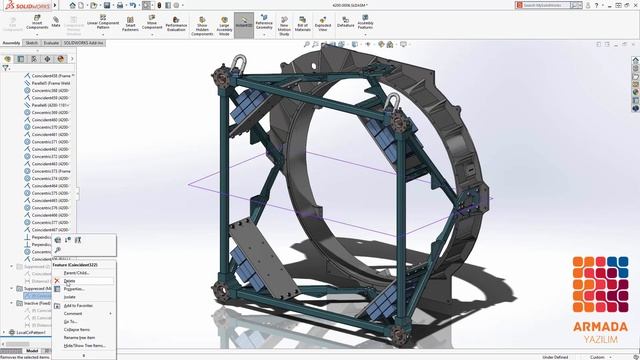The height and width of the screenshot is (360, 640).
Task: Create a New Motion Study
Action: coord(284,26)
